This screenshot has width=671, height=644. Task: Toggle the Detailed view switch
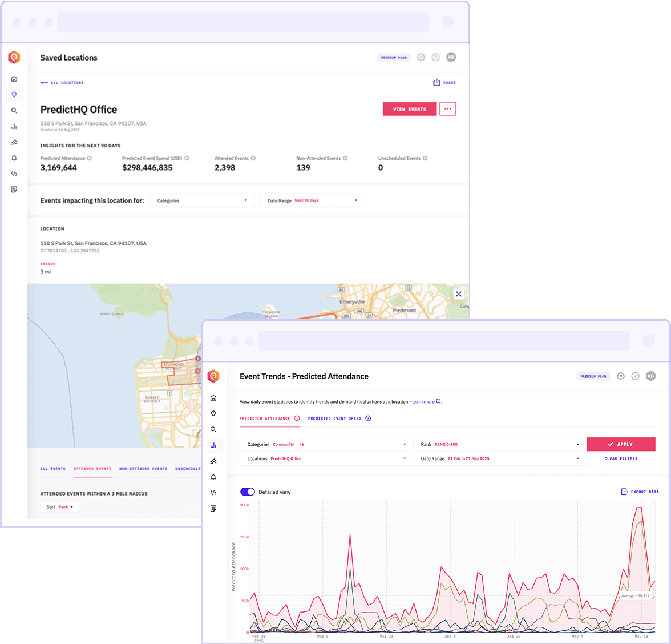(x=248, y=492)
